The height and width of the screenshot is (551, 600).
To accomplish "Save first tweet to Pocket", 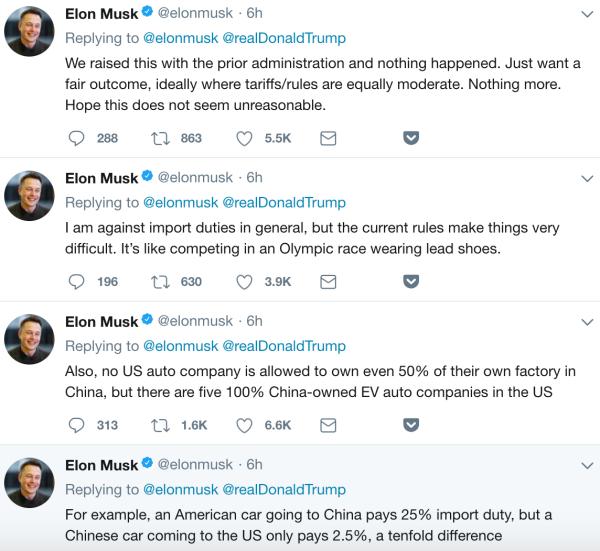I will [410, 138].
